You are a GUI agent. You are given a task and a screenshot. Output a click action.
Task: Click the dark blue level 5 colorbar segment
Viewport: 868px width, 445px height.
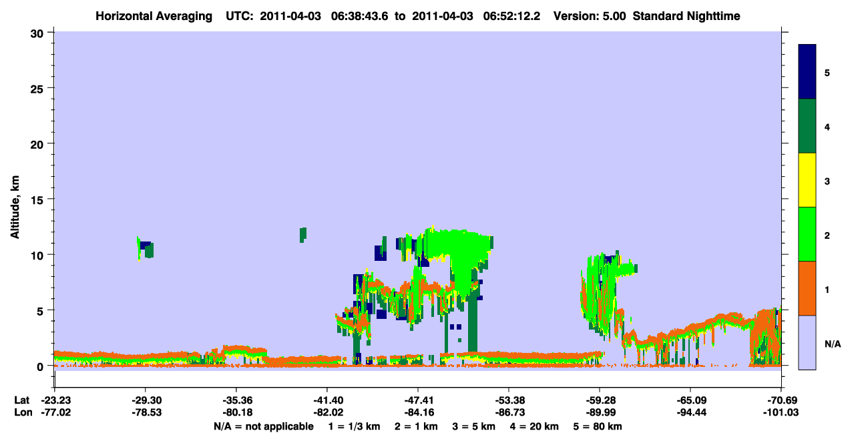[807, 71]
